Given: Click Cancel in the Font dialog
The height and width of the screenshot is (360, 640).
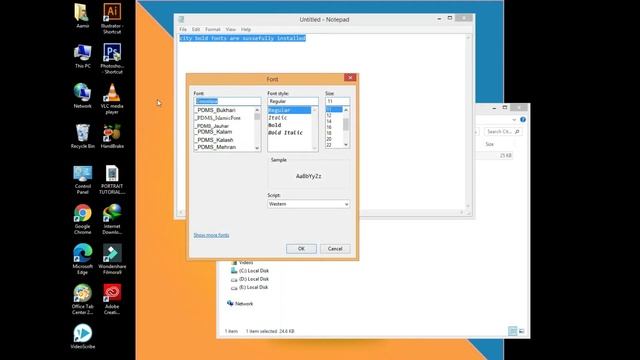Looking at the screenshot, I should point(335,249).
